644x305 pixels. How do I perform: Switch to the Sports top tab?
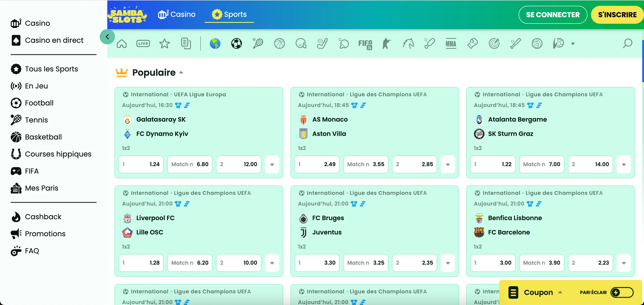tap(229, 14)
